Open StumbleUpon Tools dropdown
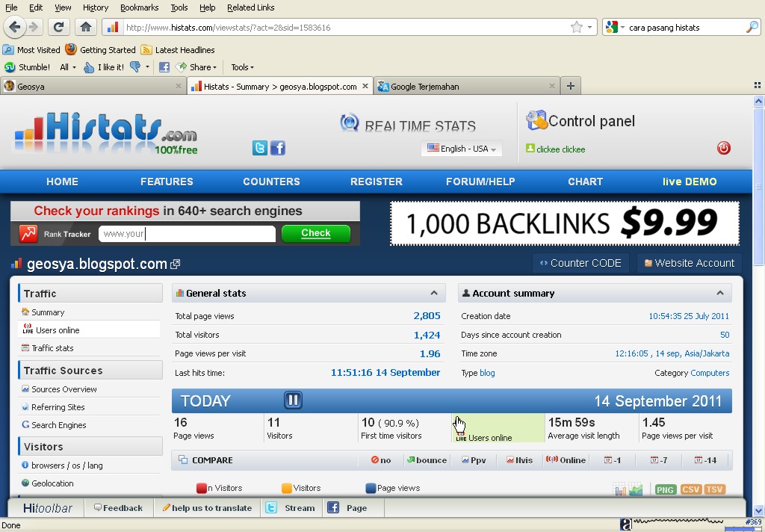Screen dimensions: 765x532 (242, 66)
